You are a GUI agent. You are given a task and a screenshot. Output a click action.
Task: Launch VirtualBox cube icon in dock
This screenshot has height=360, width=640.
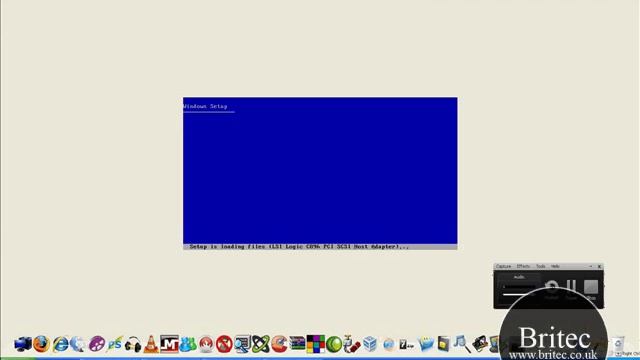(370, 344)
